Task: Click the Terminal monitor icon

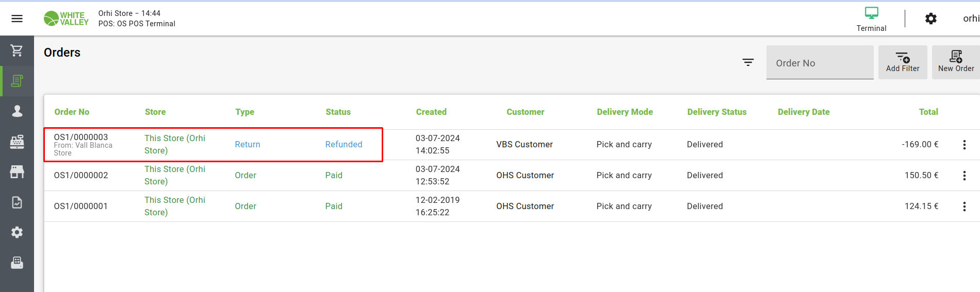Action: 871,14
